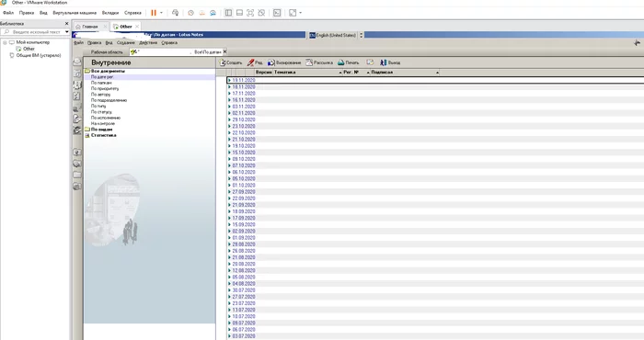Sort by the Тематика column header
644x340 pixels.
coord(307,73)
